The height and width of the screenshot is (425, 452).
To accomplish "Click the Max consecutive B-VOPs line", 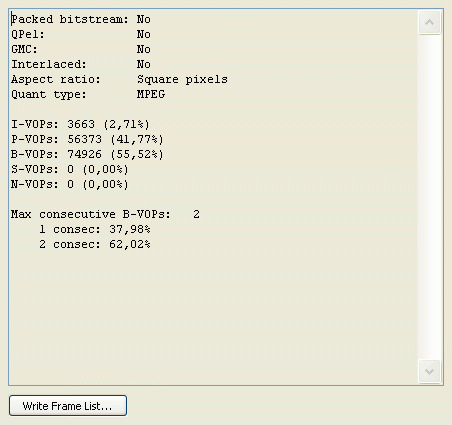I will click(105, 214).
